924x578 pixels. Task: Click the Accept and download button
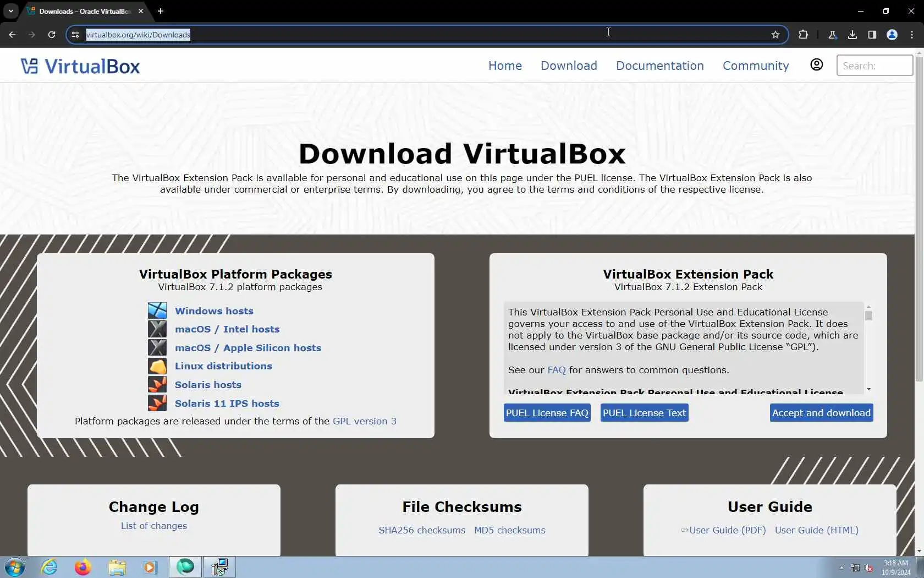(822, 413)
